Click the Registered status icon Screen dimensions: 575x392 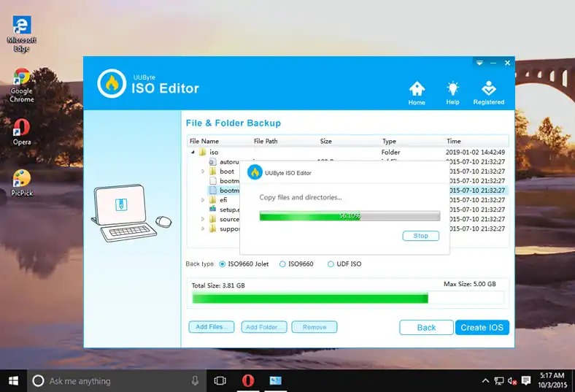pyautogui.click(x=488, y=93)
